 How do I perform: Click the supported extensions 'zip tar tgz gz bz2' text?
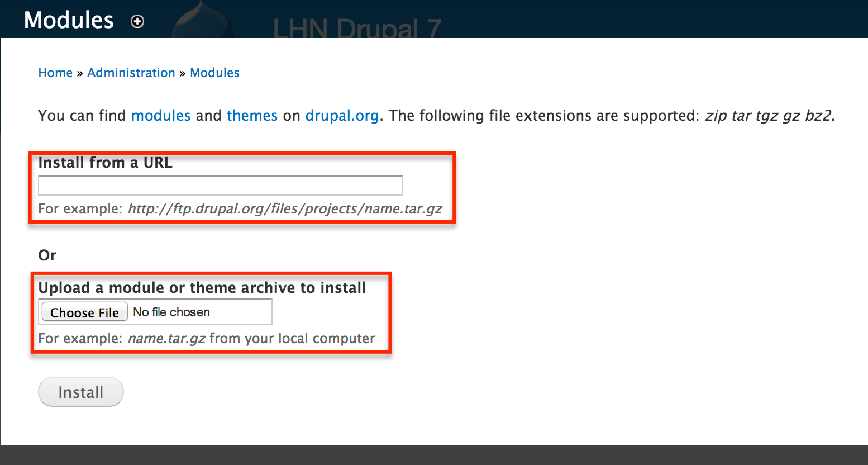click(768, 116)
